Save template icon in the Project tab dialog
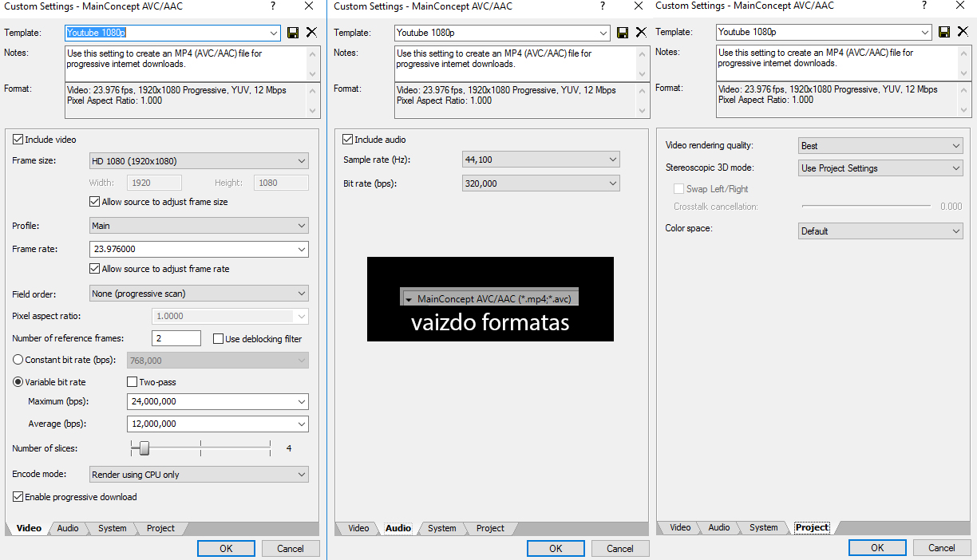 [944, 32]
